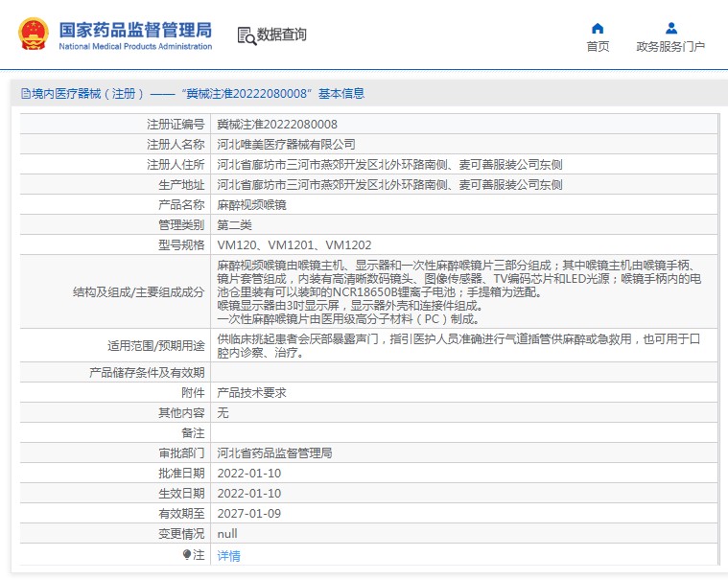Click the 数据查询 magnifier document icon

coord(247,35)
